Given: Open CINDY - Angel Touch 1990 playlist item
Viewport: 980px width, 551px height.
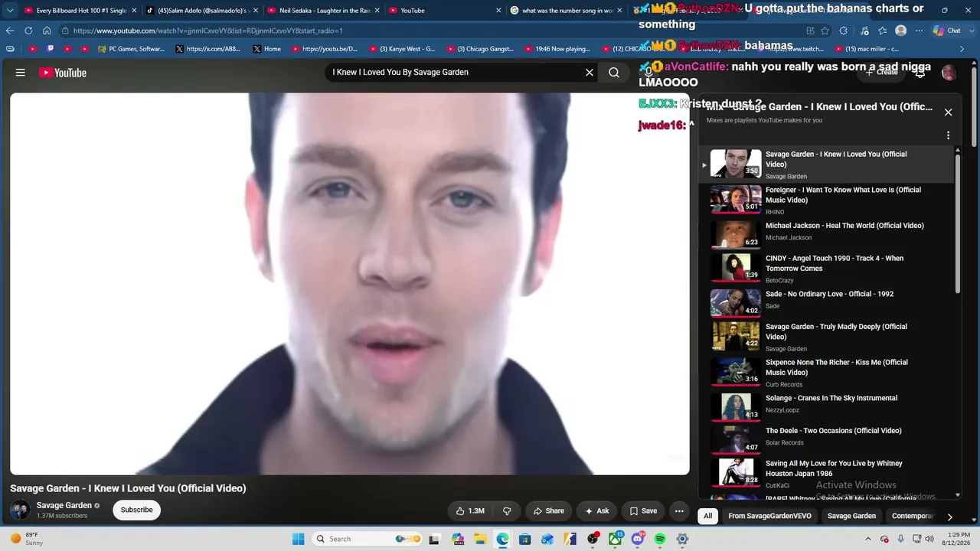Looking at the screenshot, I should [x=827, y=268].
